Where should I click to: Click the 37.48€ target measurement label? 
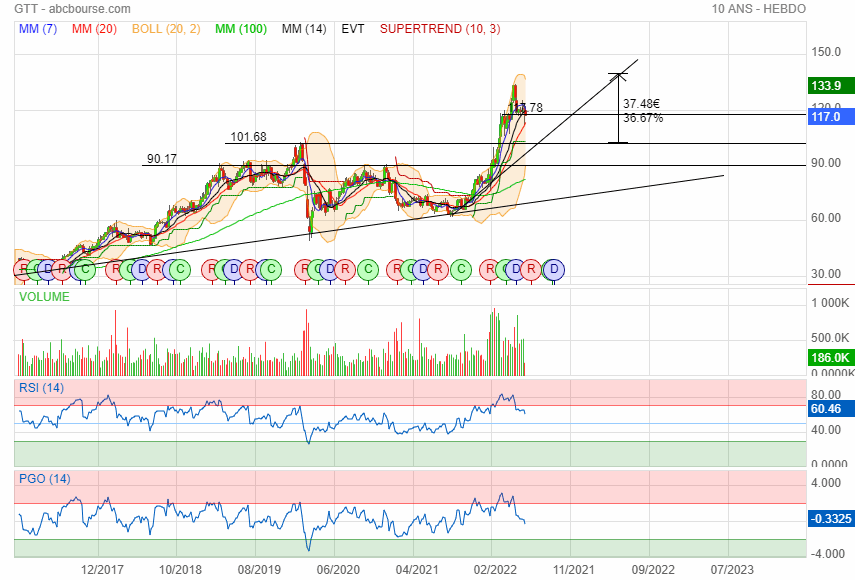tap(642, 104)
